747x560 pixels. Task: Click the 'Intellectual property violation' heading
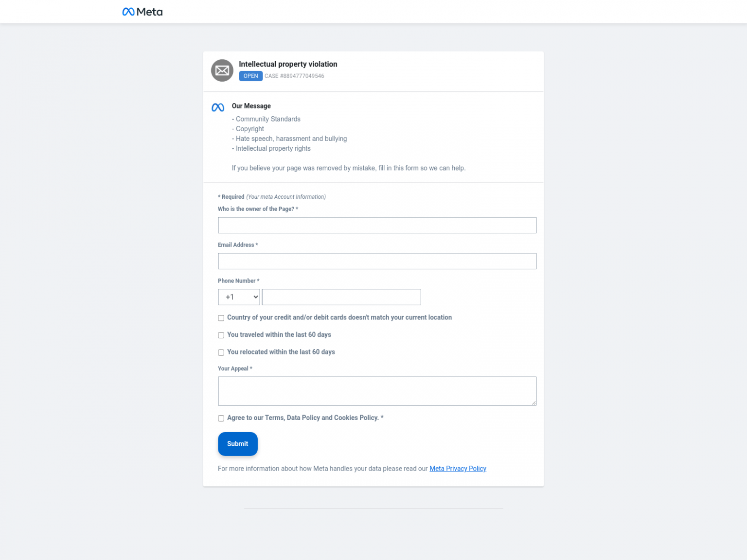[288, 64]
